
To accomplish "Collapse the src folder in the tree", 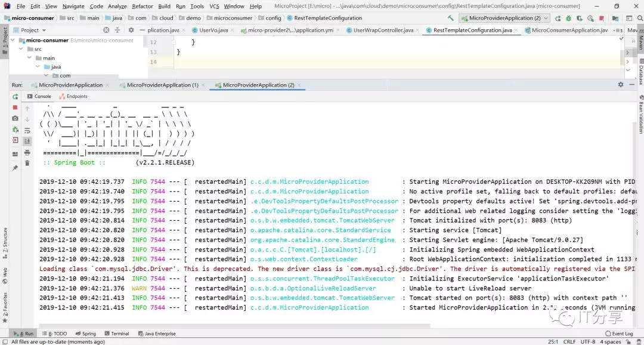I will coord(21,49).
